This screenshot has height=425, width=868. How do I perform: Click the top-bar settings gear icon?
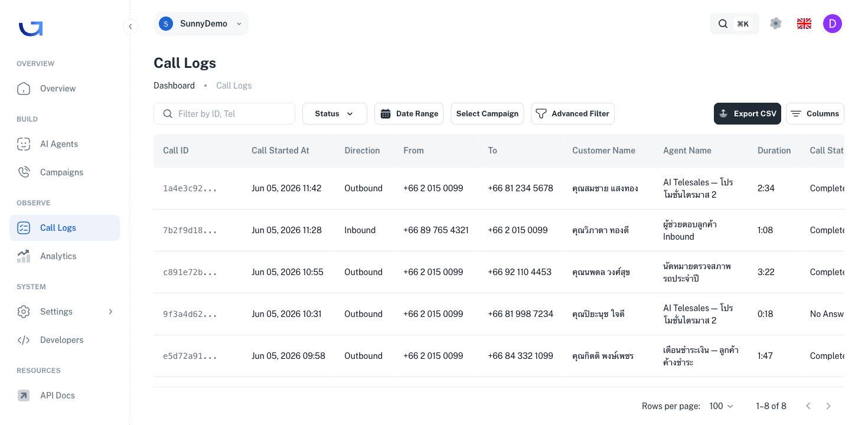tap(776, 24)
